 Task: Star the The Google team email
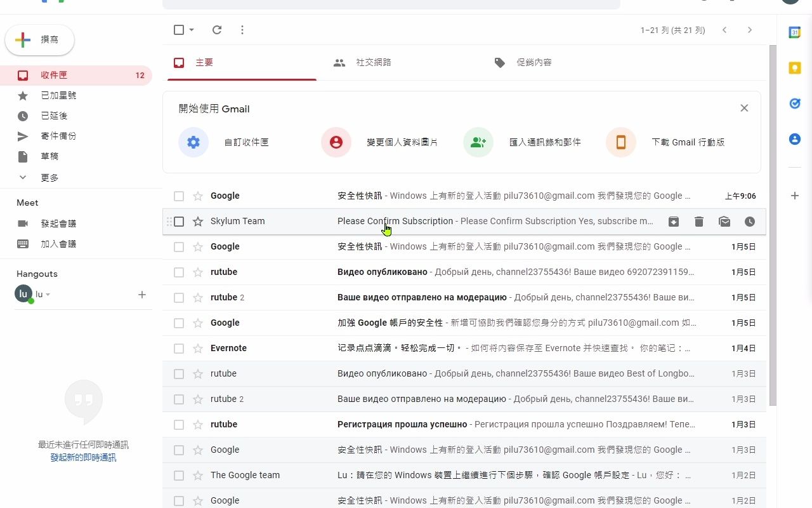click(x=198, y=475)
